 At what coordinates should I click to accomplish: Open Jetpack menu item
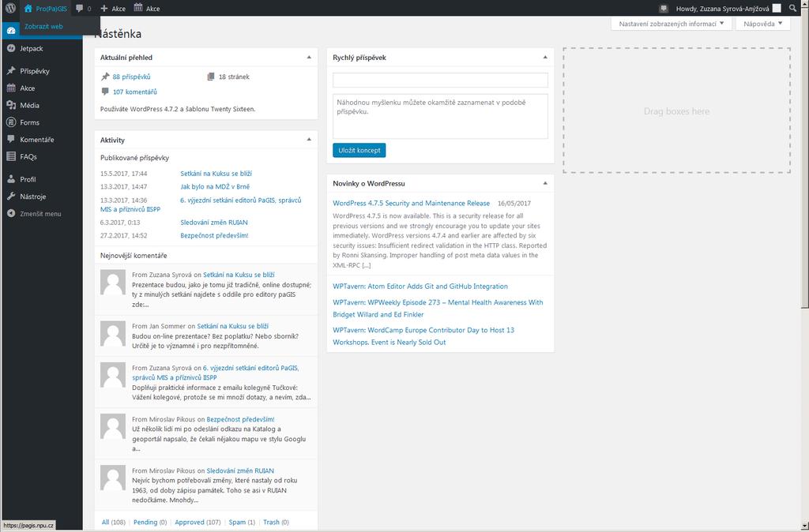pyautogui.click(x=32, y=48)
